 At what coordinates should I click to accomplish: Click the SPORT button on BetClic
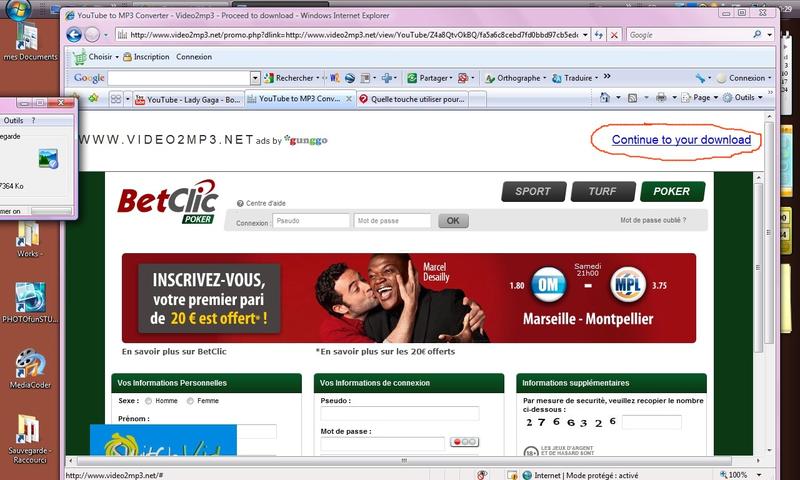(x=532, y=192)
